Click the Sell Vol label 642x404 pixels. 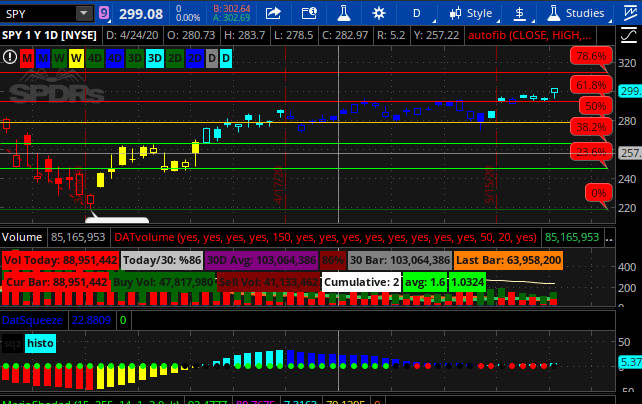[x=268, y=282]
